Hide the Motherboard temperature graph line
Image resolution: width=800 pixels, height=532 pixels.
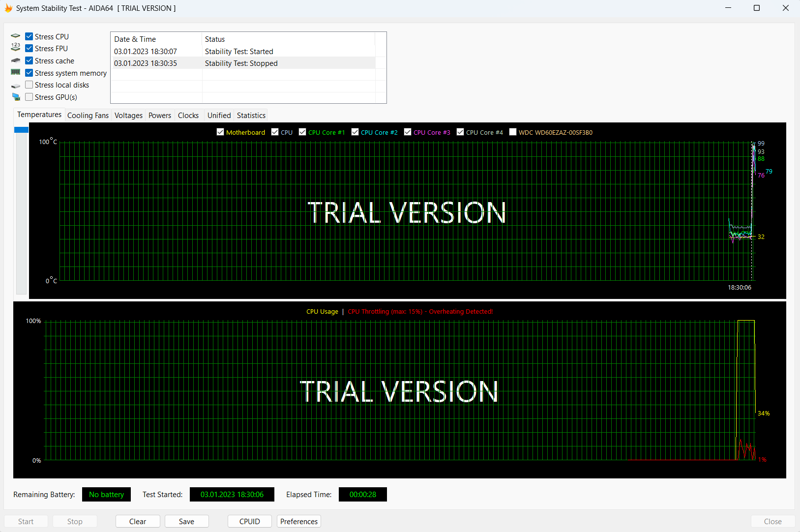click(220, 132)
